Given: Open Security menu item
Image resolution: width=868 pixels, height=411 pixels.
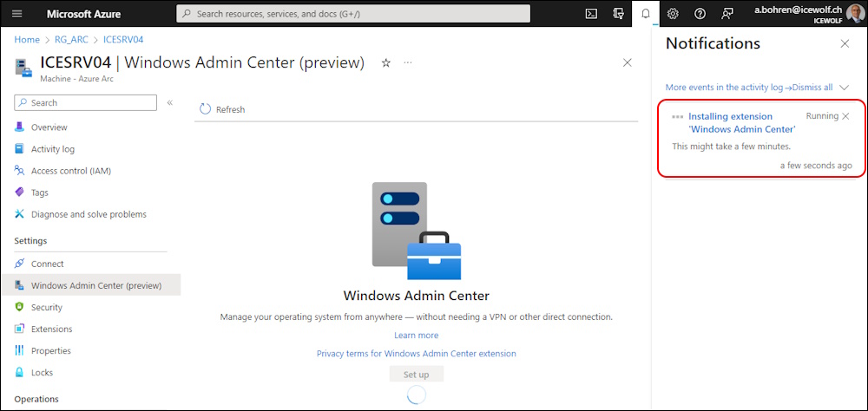Looking at the screenshot, I should 47,307.
